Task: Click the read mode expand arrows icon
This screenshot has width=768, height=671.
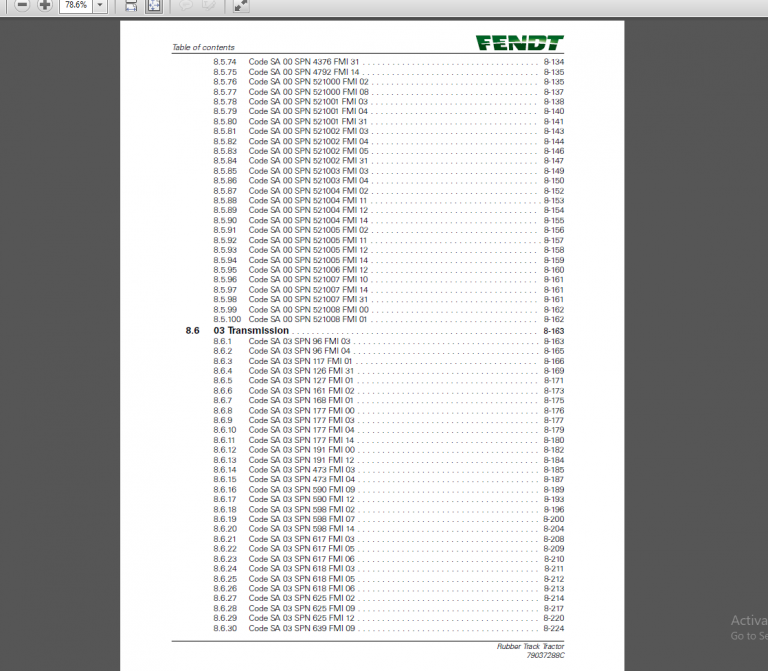Action: pos(240,6)
